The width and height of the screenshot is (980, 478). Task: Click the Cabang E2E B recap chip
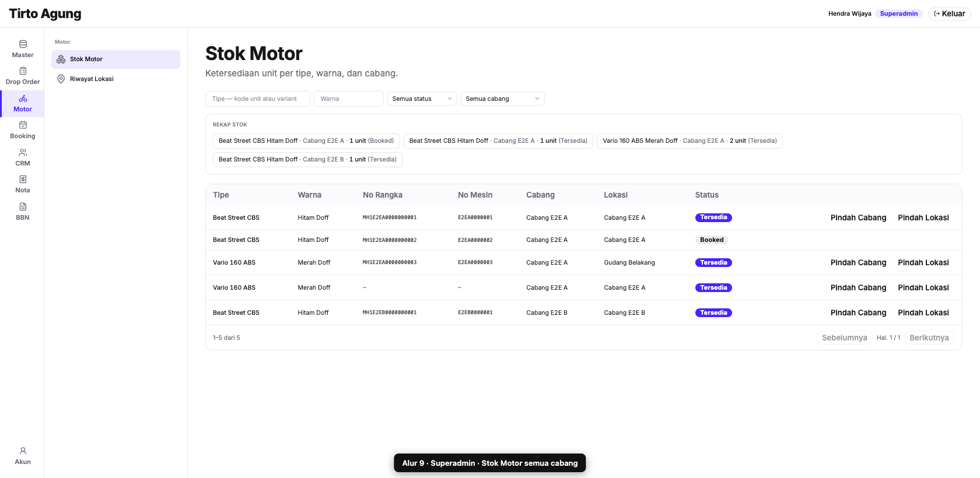tap(307, 160)
